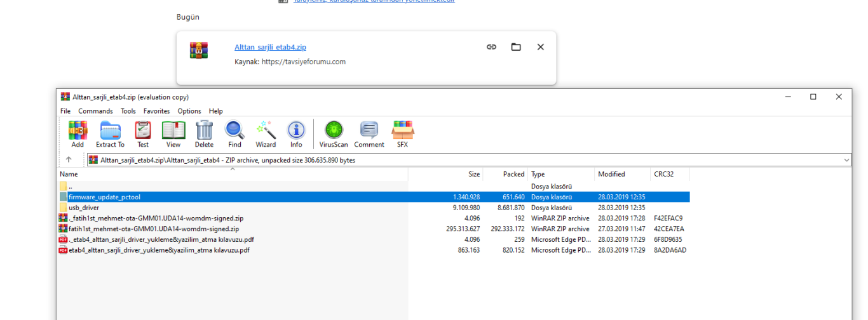Click size value 9.109.980
This screenshot has height=320, width=868.
[x=466, y=208]
